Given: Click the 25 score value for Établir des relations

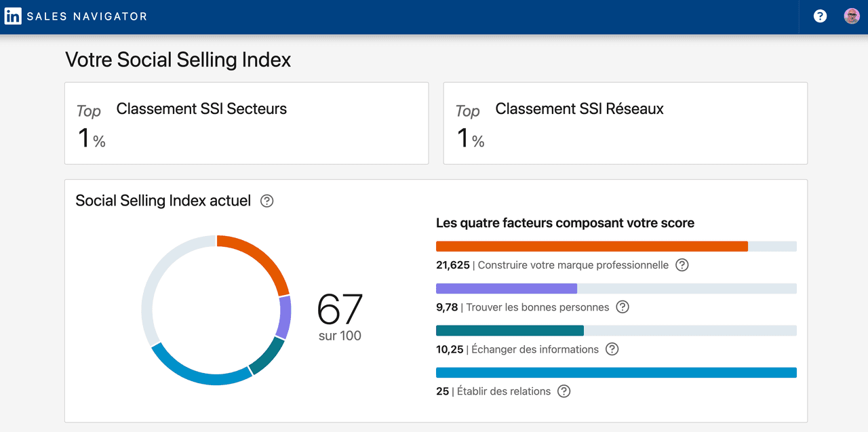Looking at the screenshot, I should [x=442, y=391].
